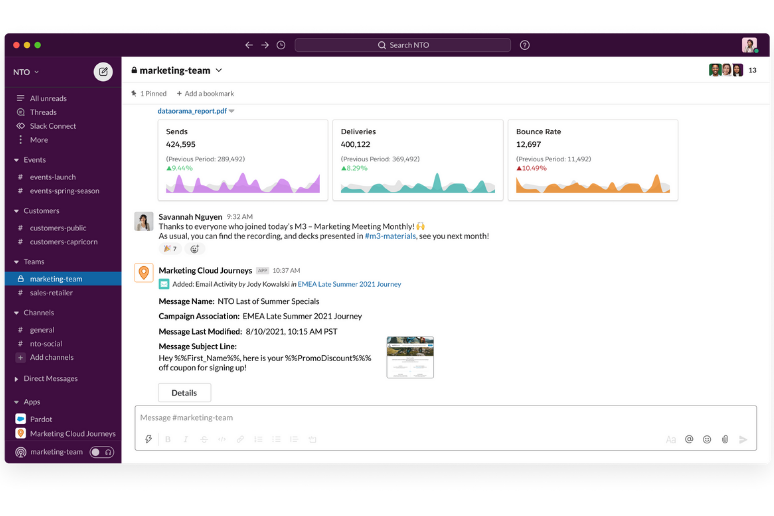Send message with the arrow icon
The image size is (774, 516).
(x=743, y=439)
